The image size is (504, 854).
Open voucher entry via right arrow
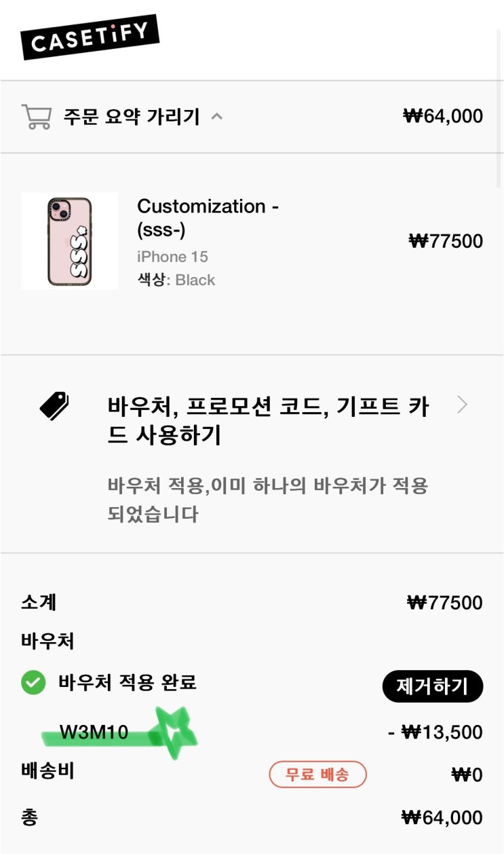(462, 405)
